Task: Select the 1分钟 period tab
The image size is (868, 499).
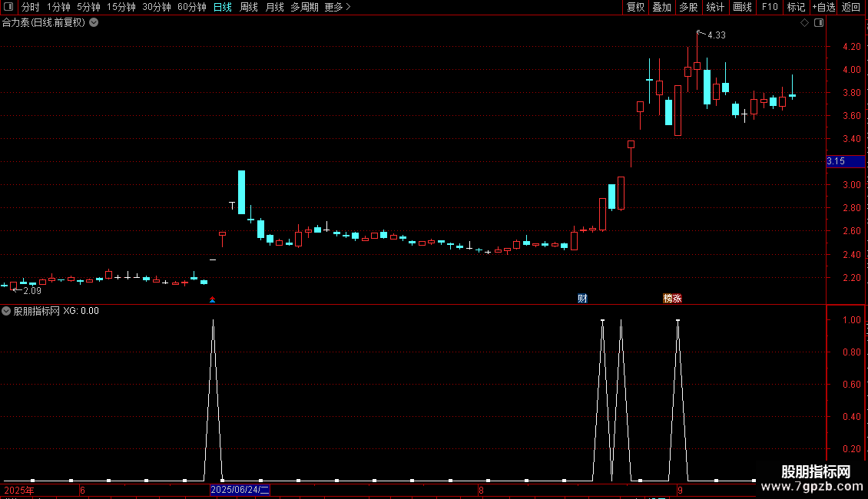Action: [58, 7]
